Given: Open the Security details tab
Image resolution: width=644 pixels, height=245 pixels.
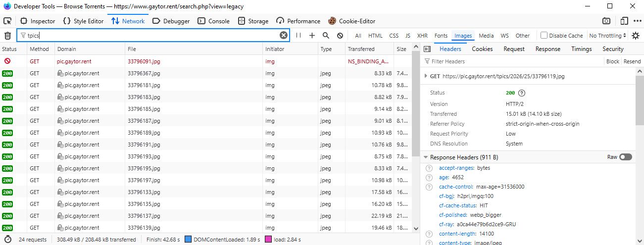Looking at the screenshot, I should coord(613,49).
